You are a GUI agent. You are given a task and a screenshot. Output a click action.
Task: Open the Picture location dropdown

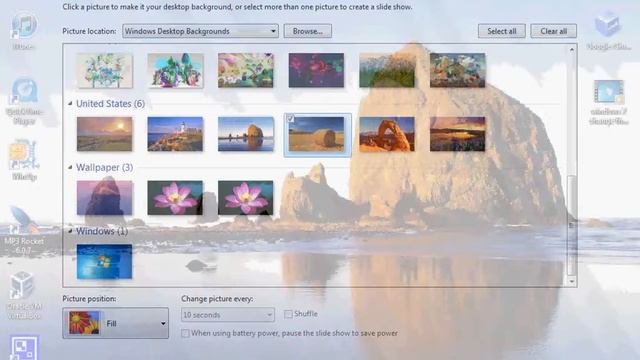point(200,31)
